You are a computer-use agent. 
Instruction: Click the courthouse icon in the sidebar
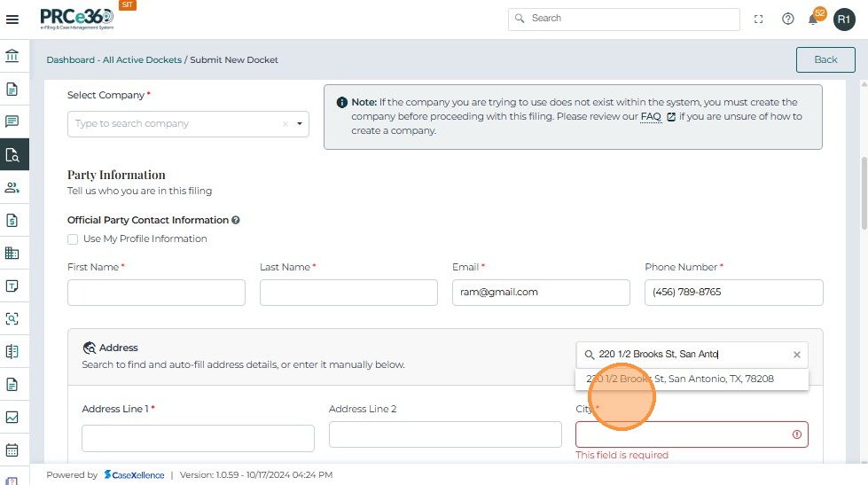(12, 57)
